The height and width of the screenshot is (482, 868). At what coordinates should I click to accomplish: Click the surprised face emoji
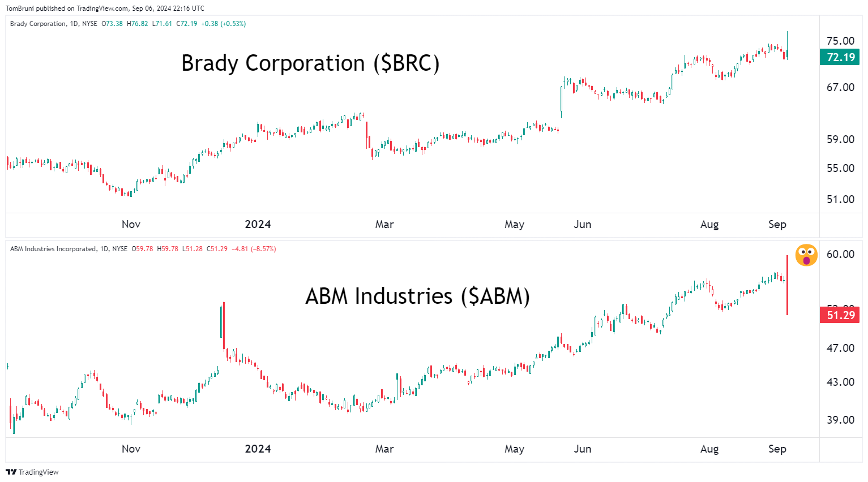806,255
